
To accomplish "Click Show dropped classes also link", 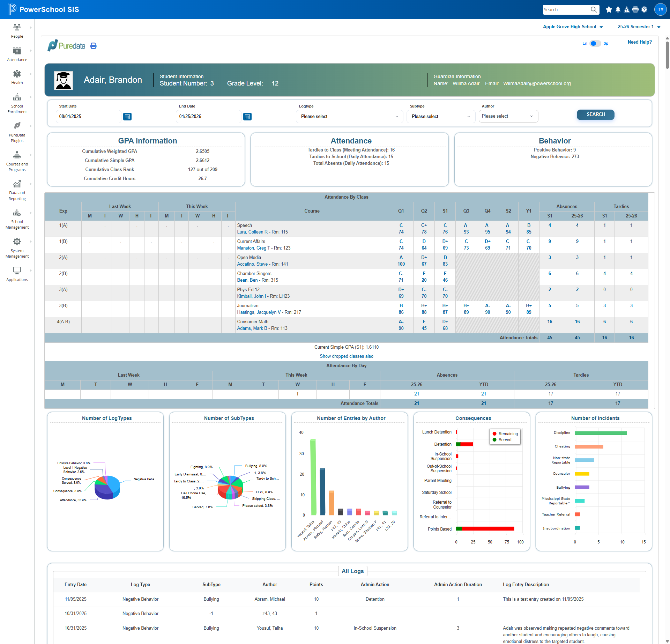I will 347,356.
